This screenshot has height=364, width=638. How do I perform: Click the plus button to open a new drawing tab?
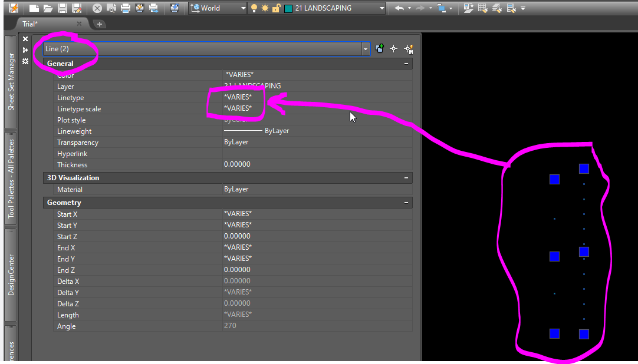99,24
